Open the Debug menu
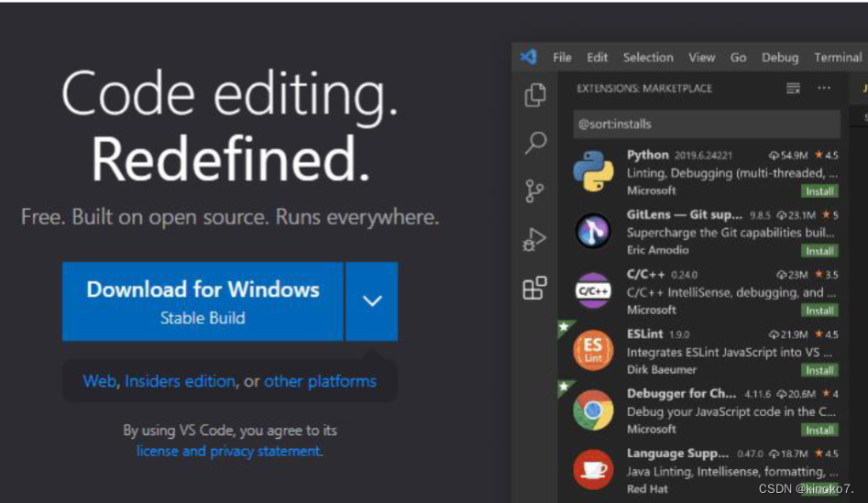This screenshot has width=868, height=503. click(780, 58)
